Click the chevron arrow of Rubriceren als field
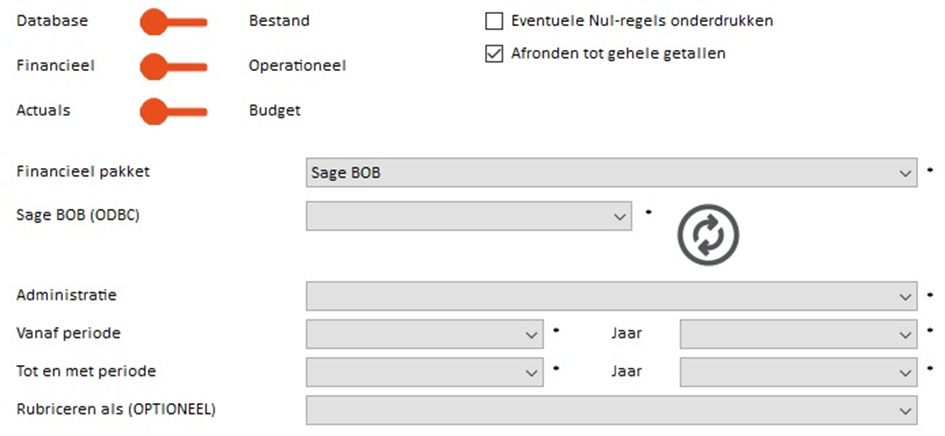Viewport: 945px width, 436px height. [x=905, y=411]
